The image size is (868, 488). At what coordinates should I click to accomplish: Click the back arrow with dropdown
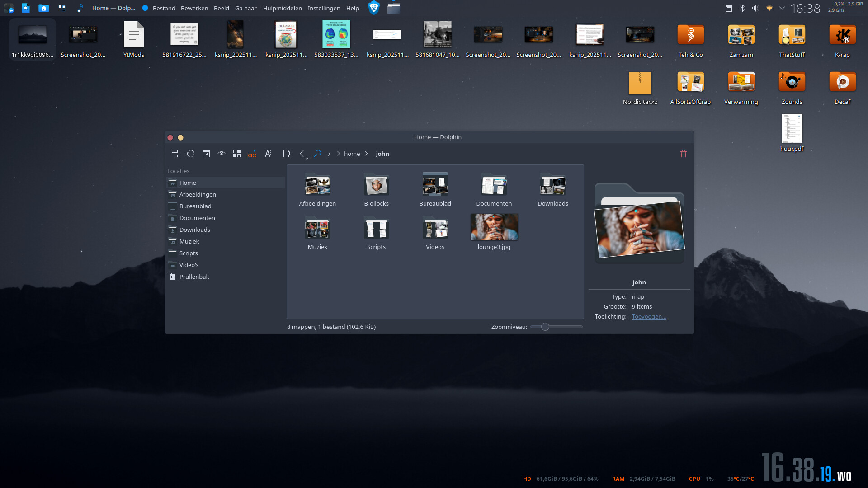(302, 154)
